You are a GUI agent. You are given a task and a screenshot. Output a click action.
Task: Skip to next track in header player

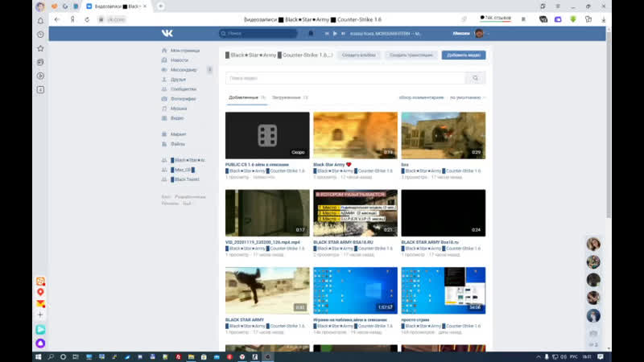(343, 34)
